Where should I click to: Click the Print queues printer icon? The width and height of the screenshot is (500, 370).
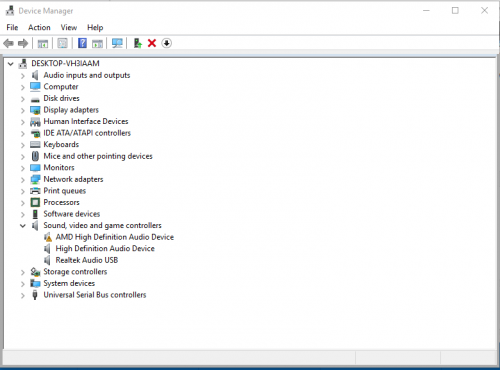[35, 191]
